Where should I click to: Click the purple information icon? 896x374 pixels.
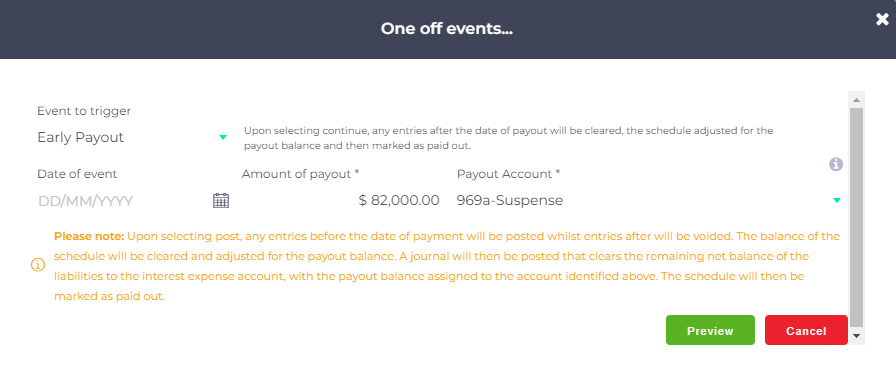click(x=836, y=164)
